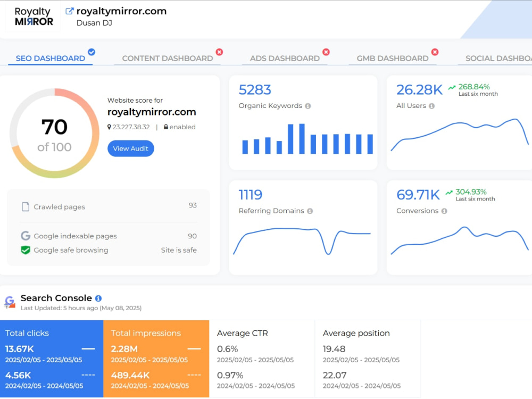
Task: Click the info icon beside Search Console
Action: coord(98,298)
